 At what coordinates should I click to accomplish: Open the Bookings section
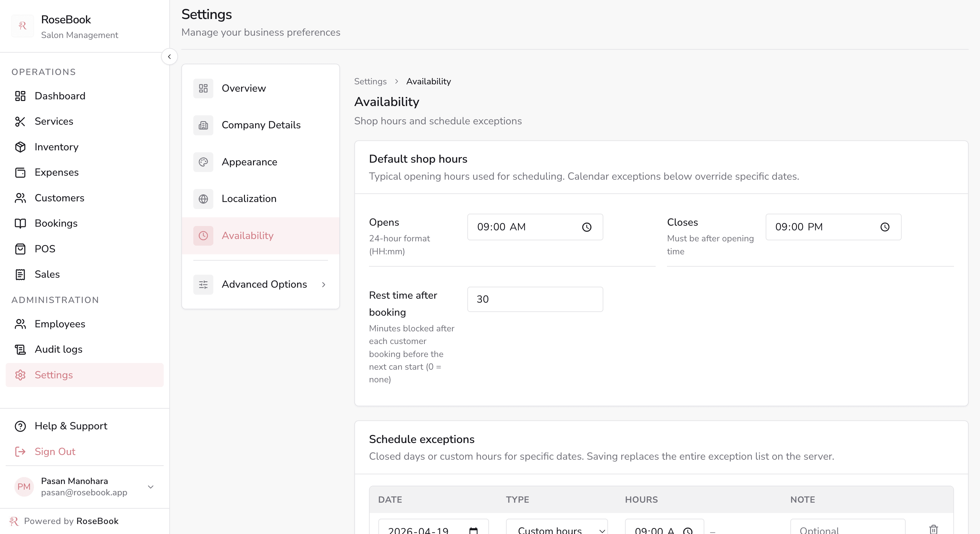click(x=84, y=223)
